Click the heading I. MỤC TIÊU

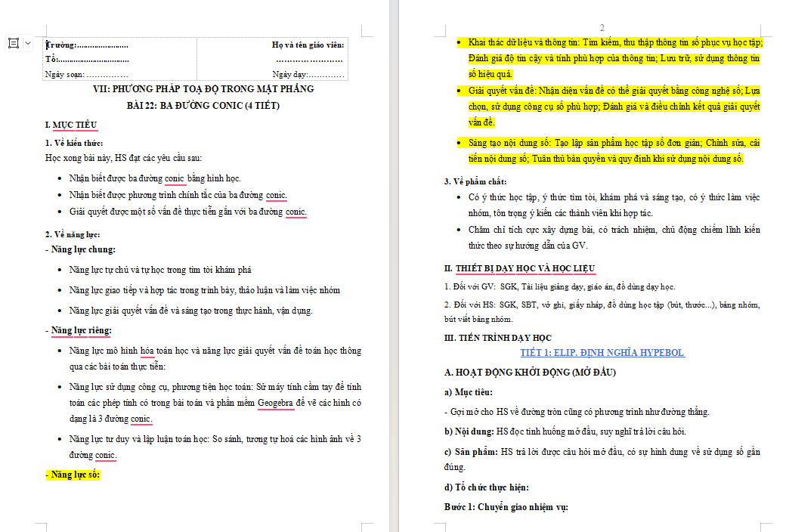click(x=71, y=125)
